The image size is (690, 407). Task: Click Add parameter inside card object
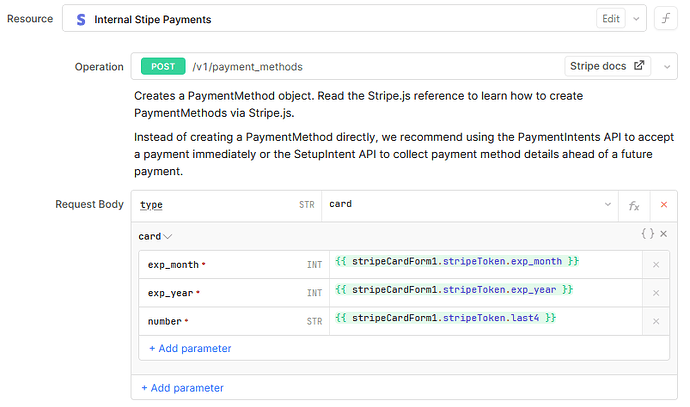click(x=190, y=348)
